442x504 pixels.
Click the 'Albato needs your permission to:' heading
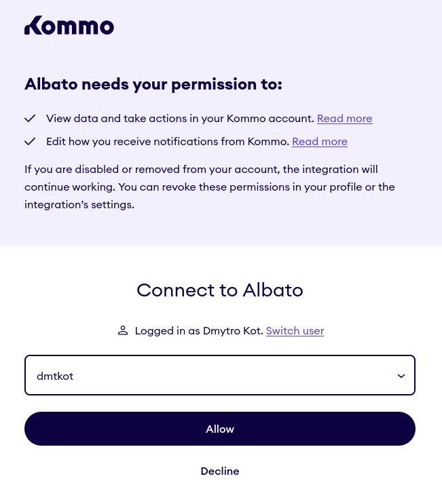[x=153, y=84]
